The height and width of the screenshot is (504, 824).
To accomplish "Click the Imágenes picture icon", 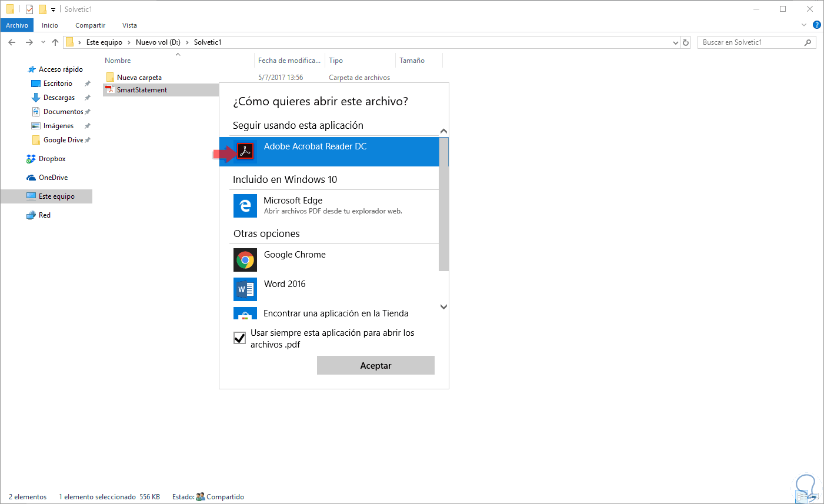I will (x=36, y=126).
